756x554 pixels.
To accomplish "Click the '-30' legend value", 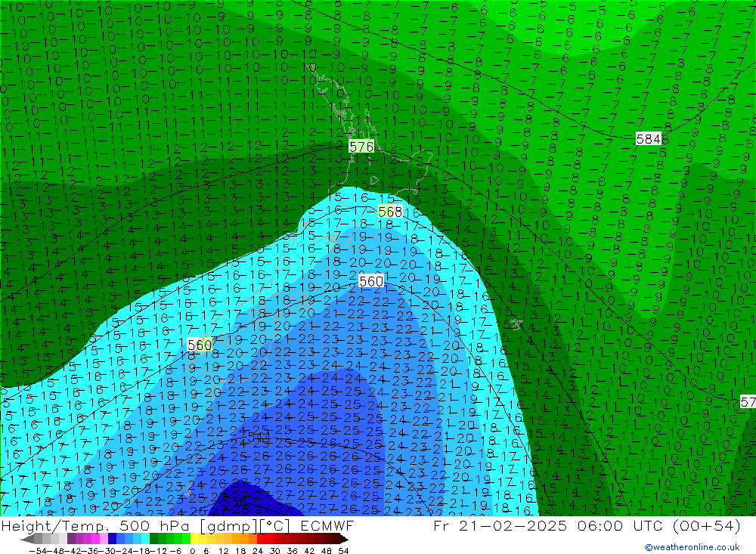I will (107, 551).
